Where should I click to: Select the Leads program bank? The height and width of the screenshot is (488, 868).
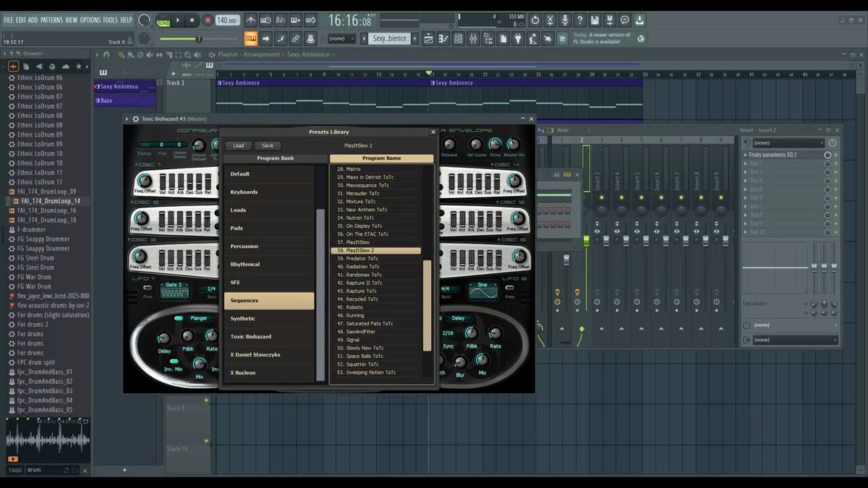pyautogui.click(x=268, y=210)
